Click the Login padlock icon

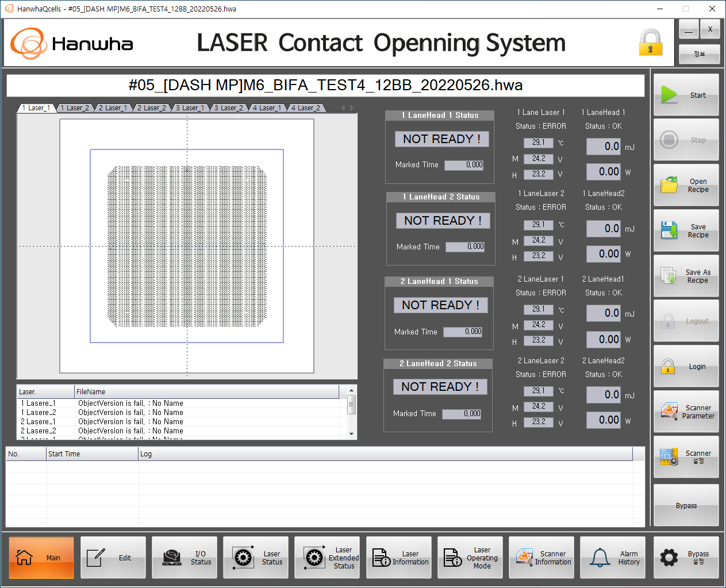[x=668, y=366]
